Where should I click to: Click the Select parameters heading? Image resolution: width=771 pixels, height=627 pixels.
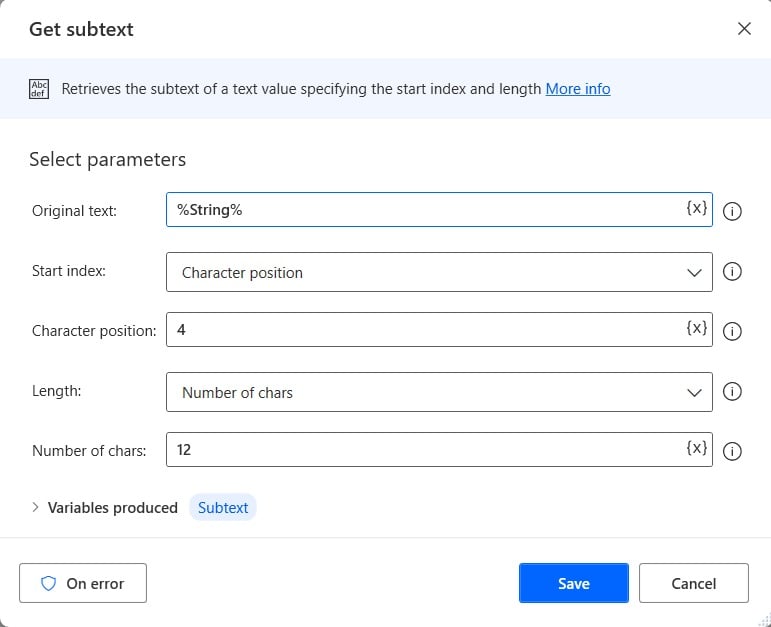[x=107, y=159]
